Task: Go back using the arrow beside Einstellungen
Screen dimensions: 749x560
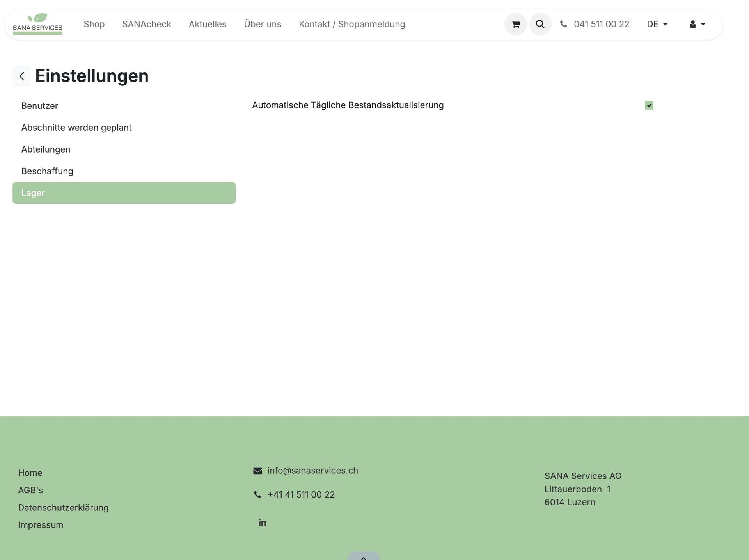Action: coord(21,76)
